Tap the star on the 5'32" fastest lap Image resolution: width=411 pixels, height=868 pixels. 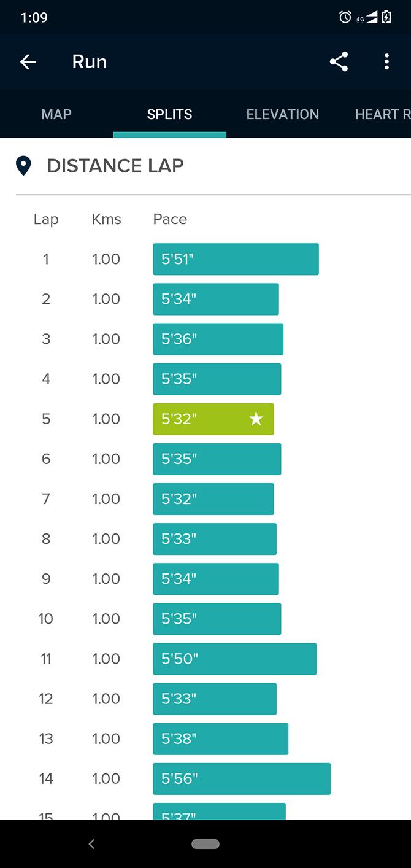(x=256, y=419)
